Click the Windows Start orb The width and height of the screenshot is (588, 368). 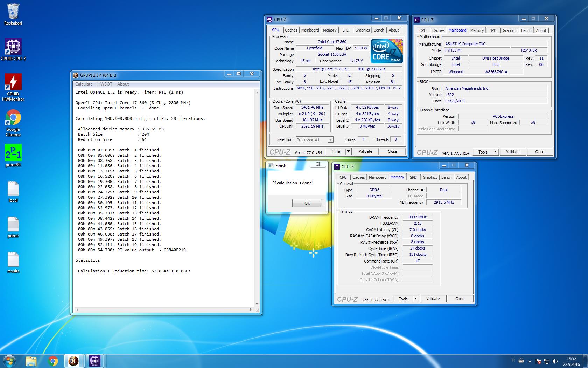pyautogui.click(x=9, y=361)
